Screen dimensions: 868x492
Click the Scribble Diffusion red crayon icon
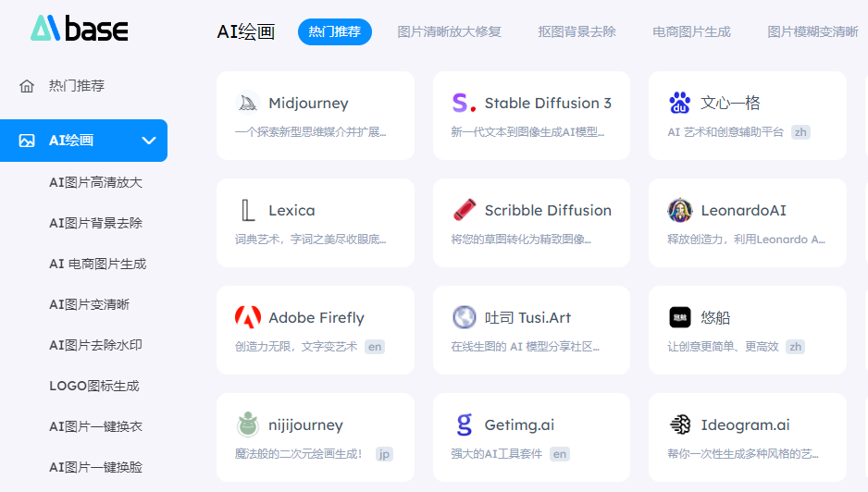point(464,210)
